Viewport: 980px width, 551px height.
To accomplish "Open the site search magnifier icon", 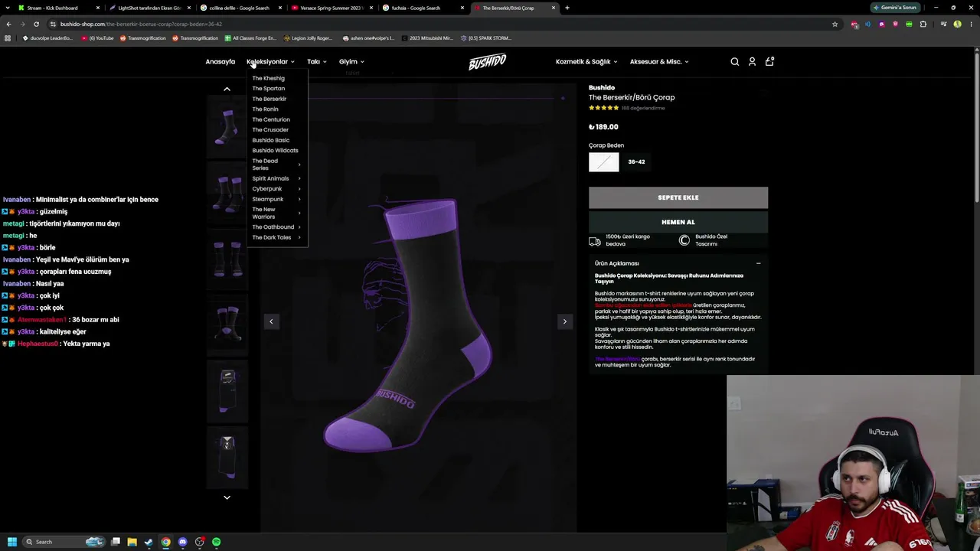I will 735,61.
